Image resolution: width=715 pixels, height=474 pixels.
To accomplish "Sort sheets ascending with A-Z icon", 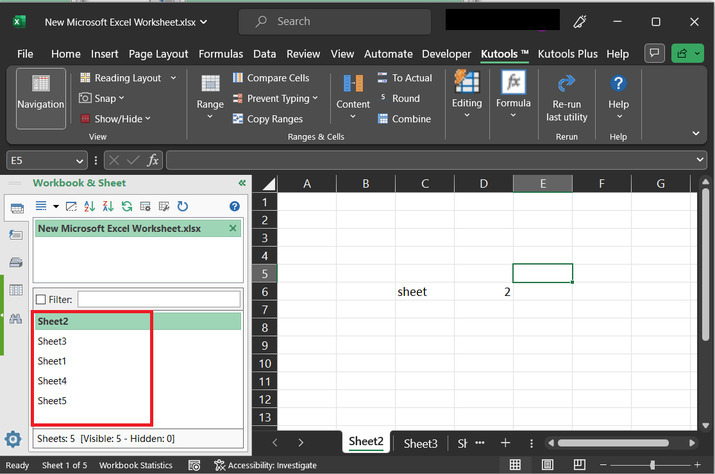I will click(x=89, y=206).
